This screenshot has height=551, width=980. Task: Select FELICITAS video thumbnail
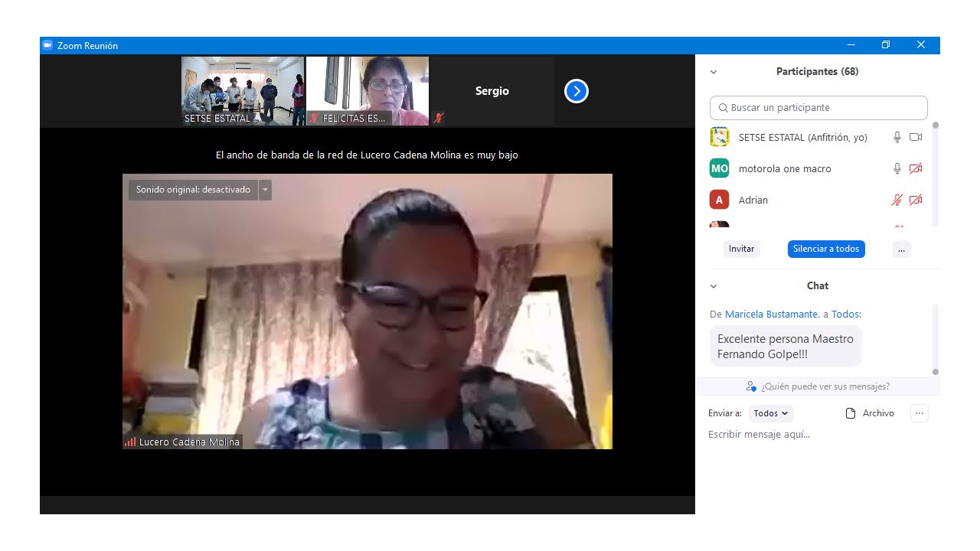click(367, 91)
